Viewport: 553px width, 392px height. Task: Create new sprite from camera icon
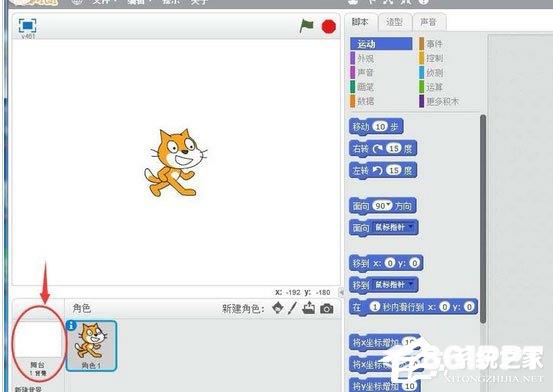pyautogui.click(x=327, y=309)
